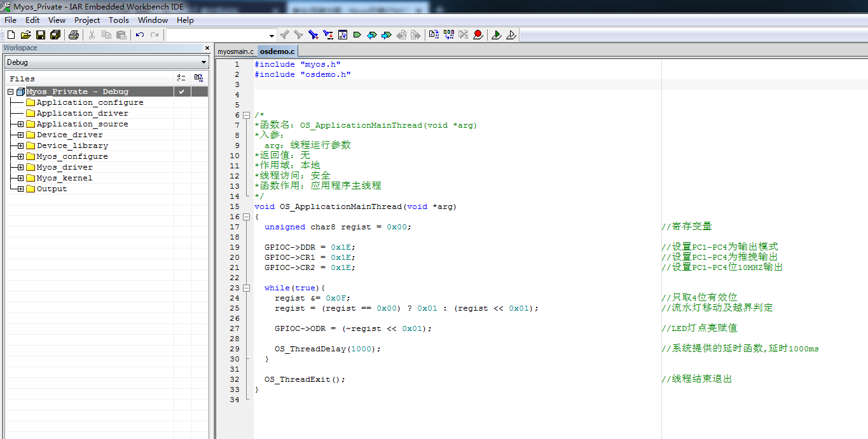Screen dimensions: 868x439
Task: Expand the Myos_driver folder
Action: click(x=20, y=167)
